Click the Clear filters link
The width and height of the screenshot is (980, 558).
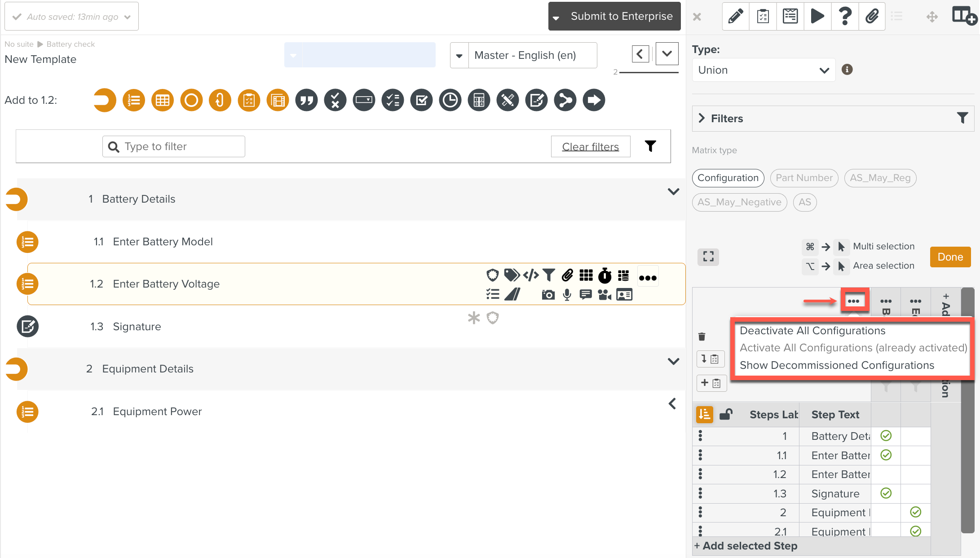point(590,147)
